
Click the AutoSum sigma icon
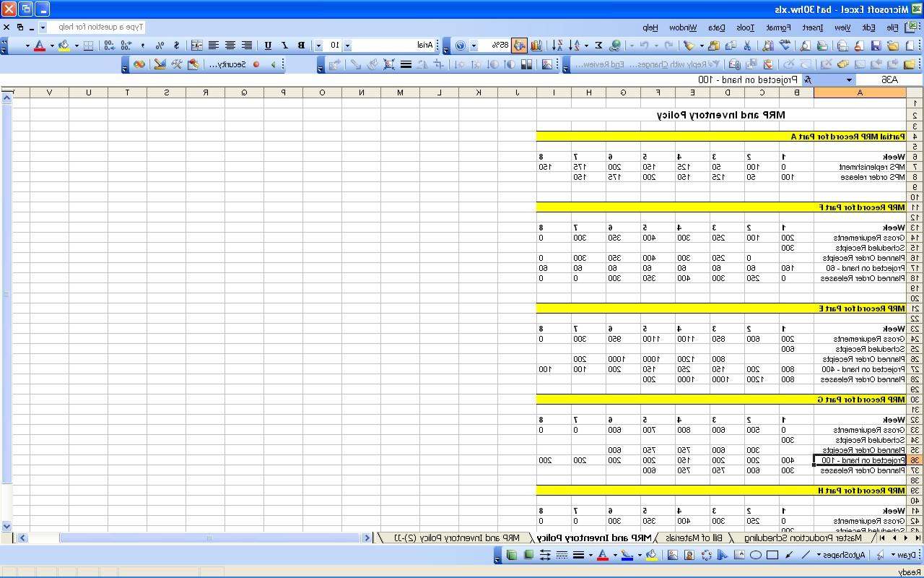click(598, 45)
